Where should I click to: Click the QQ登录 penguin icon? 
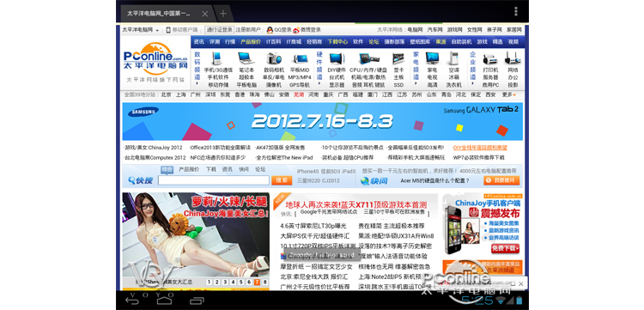click(270, 30)
